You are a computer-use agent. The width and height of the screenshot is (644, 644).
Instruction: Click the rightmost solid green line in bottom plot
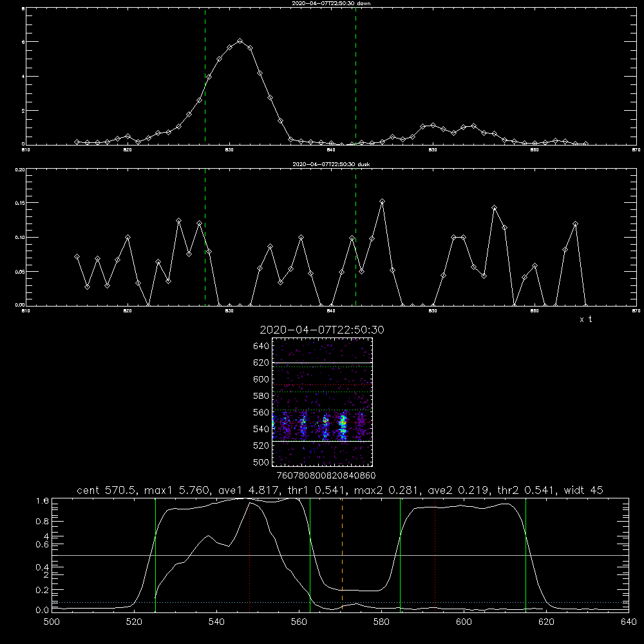(x=526, y=555)
